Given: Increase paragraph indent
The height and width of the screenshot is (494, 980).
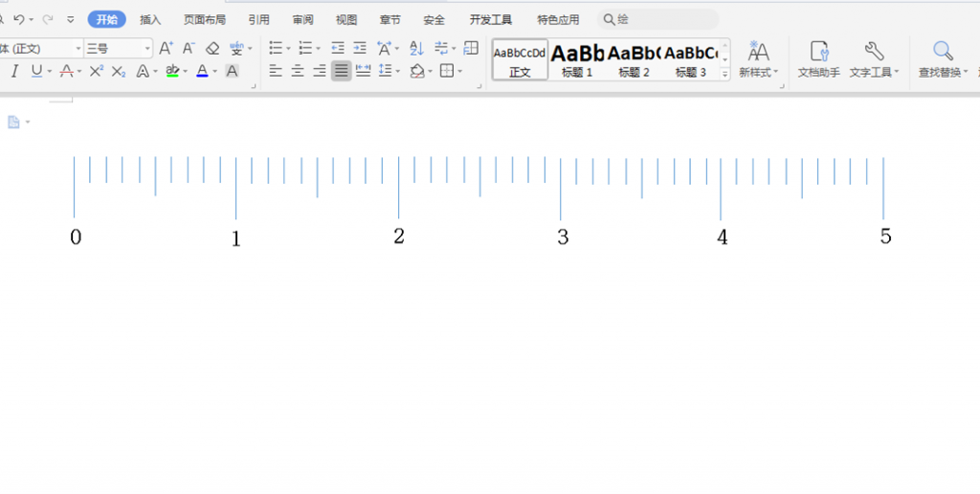Looking at the screenshot, I should [360, 48].
